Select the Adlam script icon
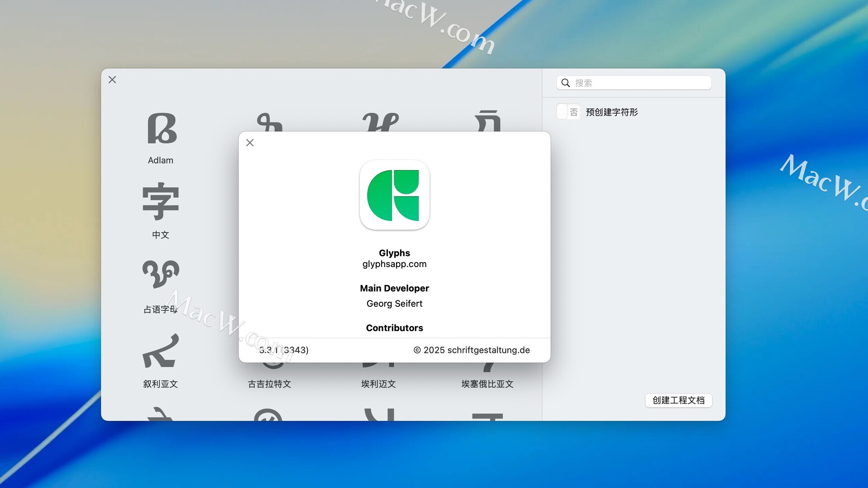 [x=161, y=128]
